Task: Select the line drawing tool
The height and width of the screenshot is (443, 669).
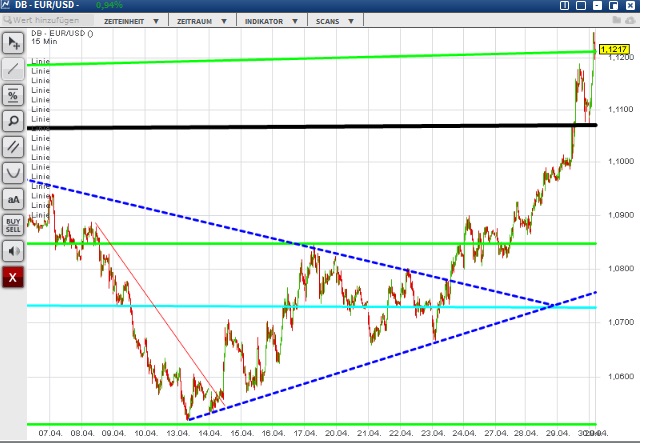Action: (x=13, y=69)
